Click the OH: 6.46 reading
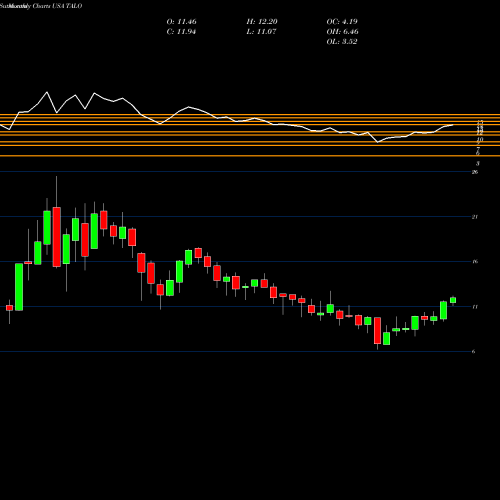 click(x=342, y=32)
